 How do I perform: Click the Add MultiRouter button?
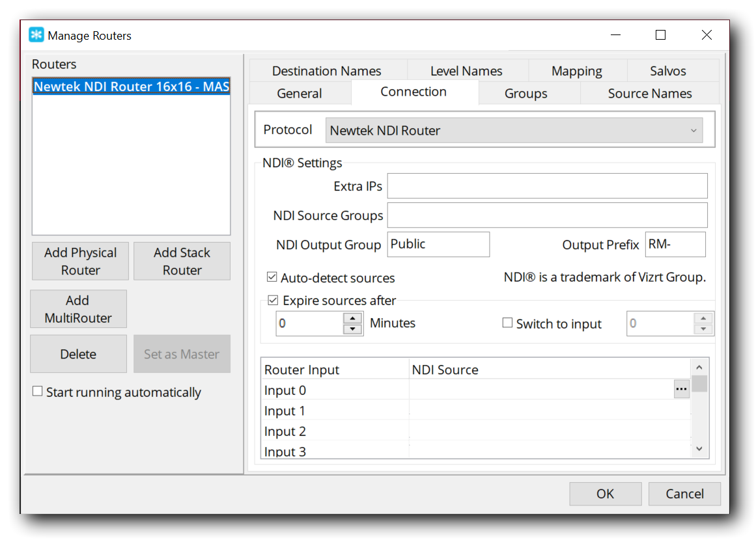pyautogui.click(x=79, y=309)
